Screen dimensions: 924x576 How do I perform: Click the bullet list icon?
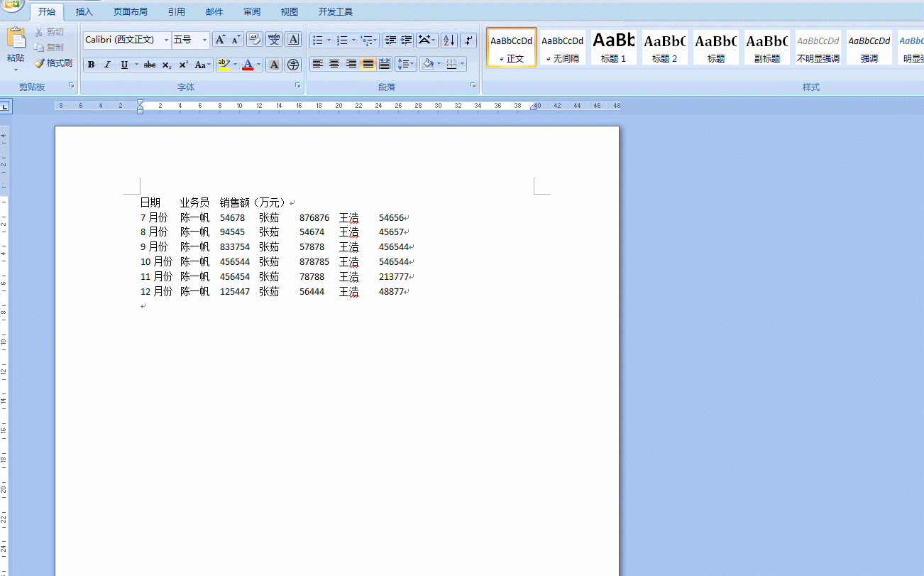click(x=318, y=40)
